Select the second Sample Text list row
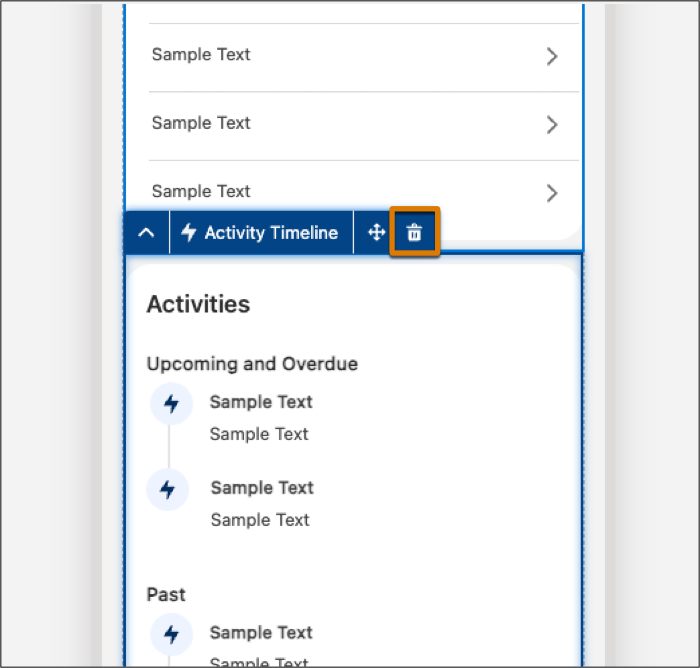700x668 pixels. click(363, 126)
